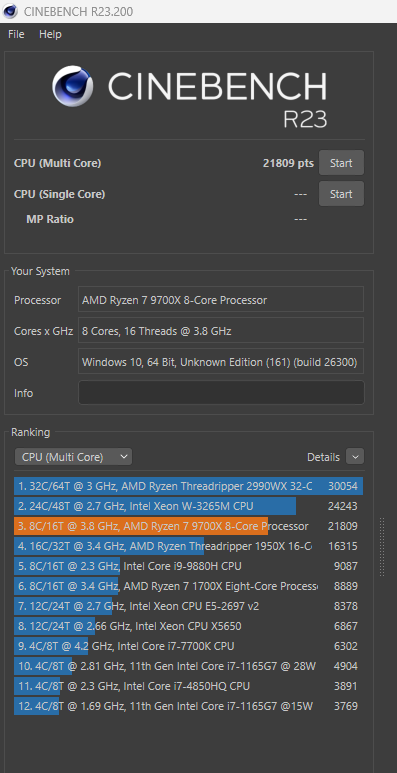The image size is (397, 773).
Task: Open the File menu
Action: tap(16, 35)
